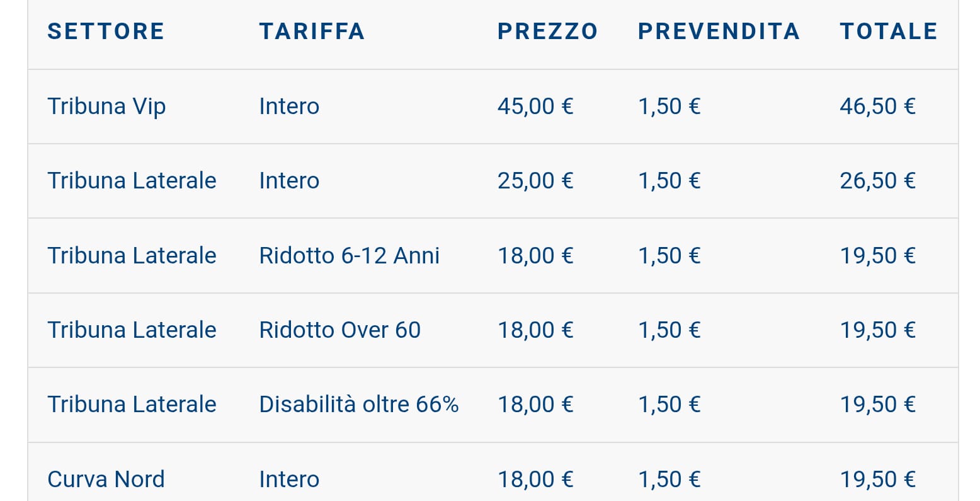Click the Intero tariff for Curva Nord
980x501 pixels.
click(x=289, y=480)
